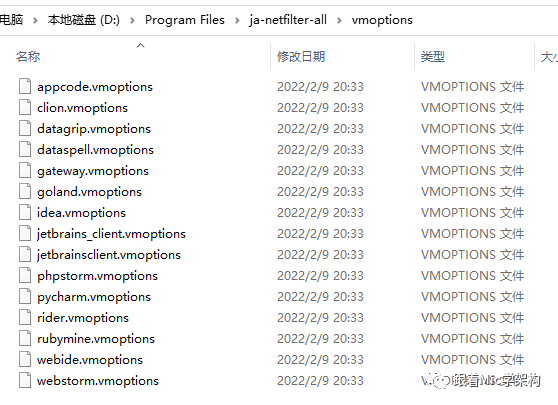Select the datagrip.vmoptions file icon
Screen dimensions: 558x405
click(25, 128)
